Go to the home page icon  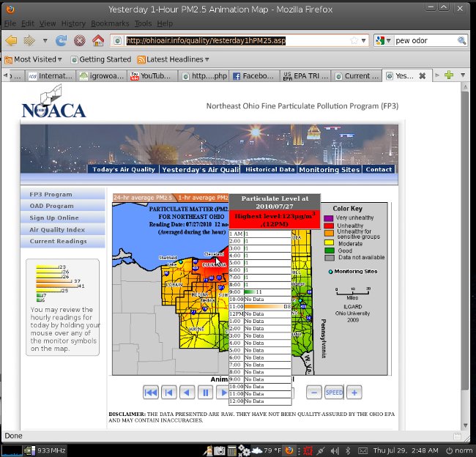[x=98, y=40]
